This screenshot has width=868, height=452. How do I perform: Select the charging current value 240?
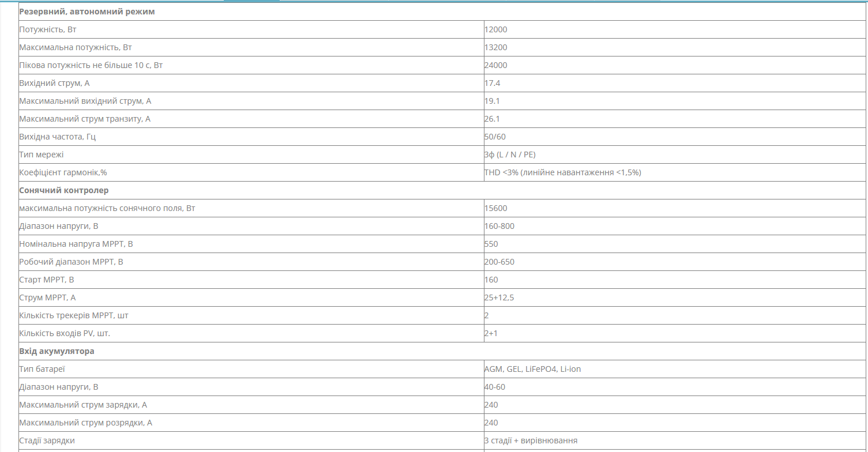[x=491, y=405]
